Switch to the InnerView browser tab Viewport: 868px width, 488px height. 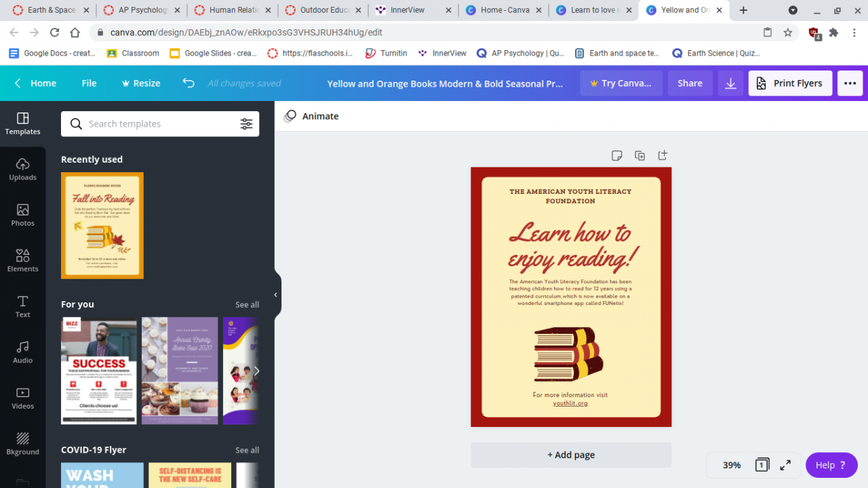(414, 10)
